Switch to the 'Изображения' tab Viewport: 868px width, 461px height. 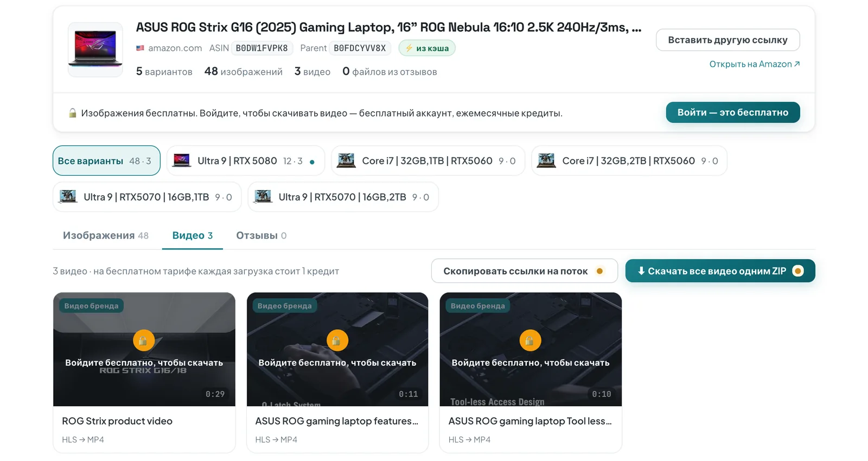[106, 235]
